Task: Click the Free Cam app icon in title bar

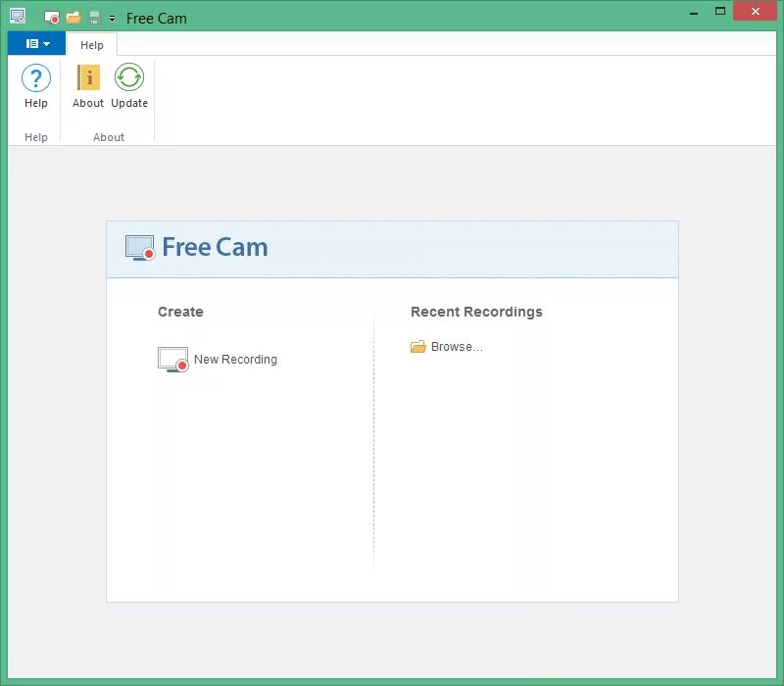Action: click(x=18, y=17)
